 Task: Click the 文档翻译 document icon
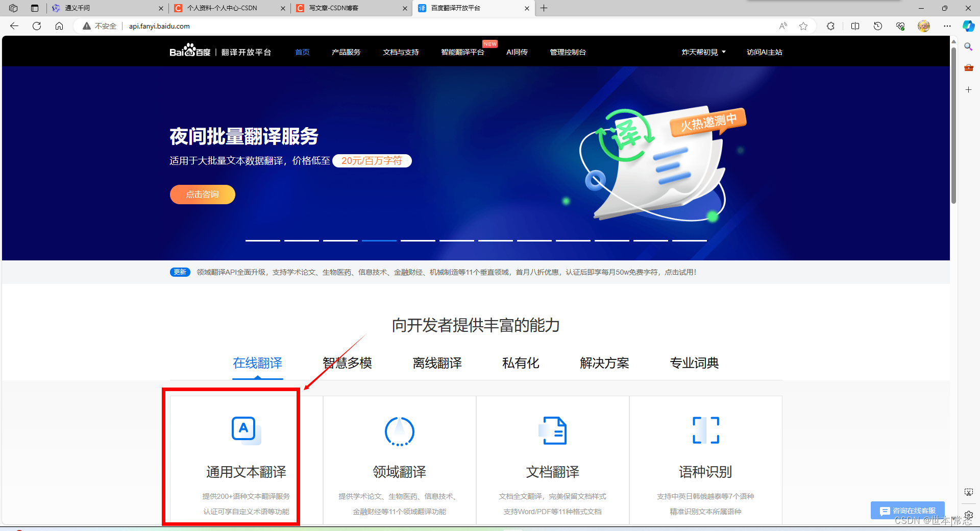[553, 430]
